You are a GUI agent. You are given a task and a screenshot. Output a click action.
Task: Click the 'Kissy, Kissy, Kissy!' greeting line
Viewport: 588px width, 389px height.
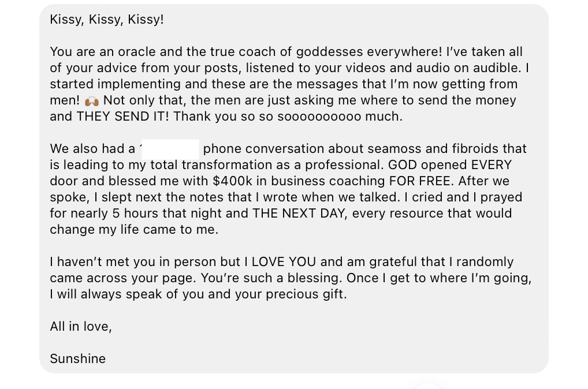click(107, 20)
